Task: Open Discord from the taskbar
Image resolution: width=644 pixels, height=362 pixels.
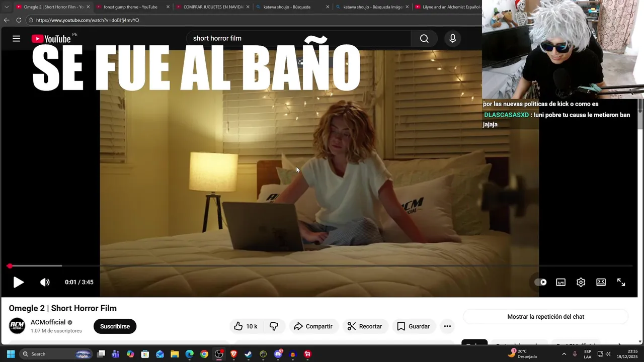Action: coord(278,354)
